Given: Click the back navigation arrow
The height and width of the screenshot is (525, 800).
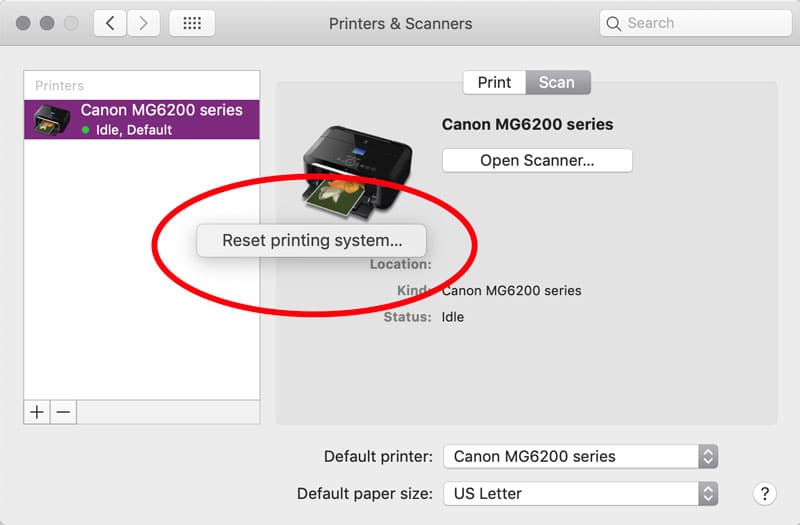Looking at the screenshot, I should click(110, 23).
